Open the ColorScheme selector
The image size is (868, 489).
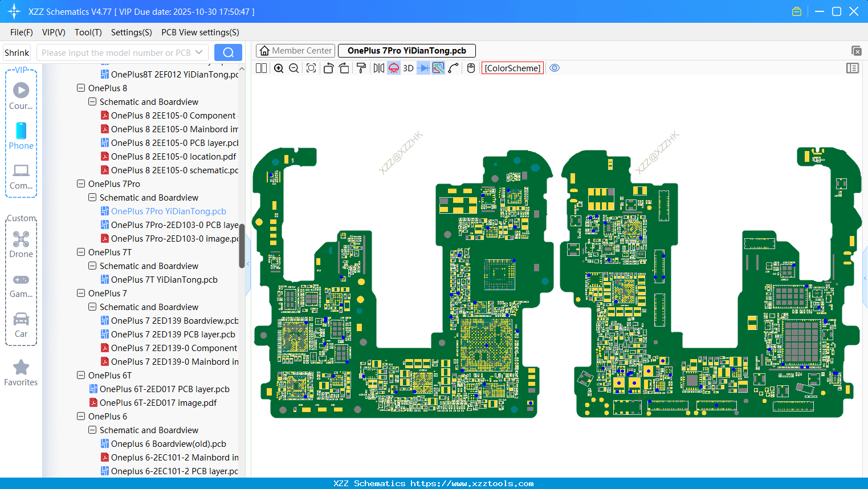point(512,68)
